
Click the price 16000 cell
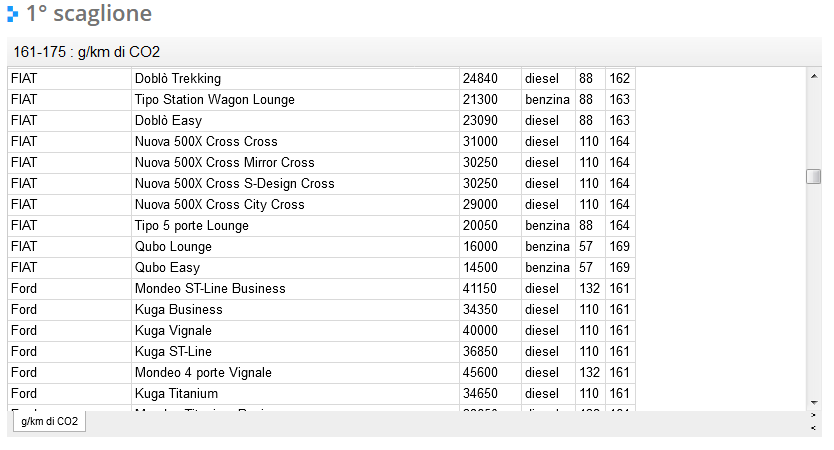pyautogui.click(x=490, y=247)
